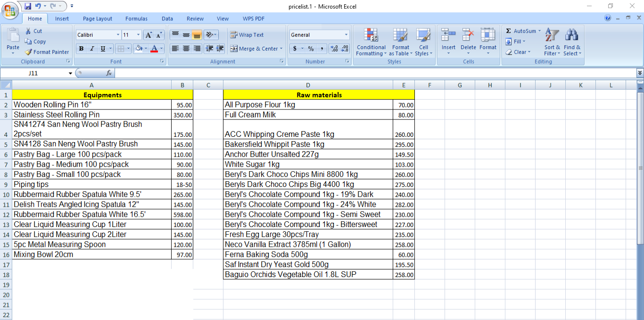
Task: Select column D header
Action: (308, 85)
